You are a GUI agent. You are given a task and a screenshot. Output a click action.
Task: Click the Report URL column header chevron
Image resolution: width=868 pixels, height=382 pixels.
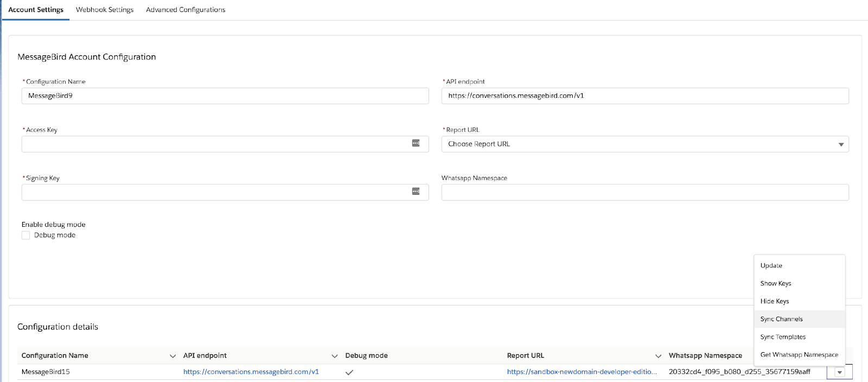[x=658, y=356]
